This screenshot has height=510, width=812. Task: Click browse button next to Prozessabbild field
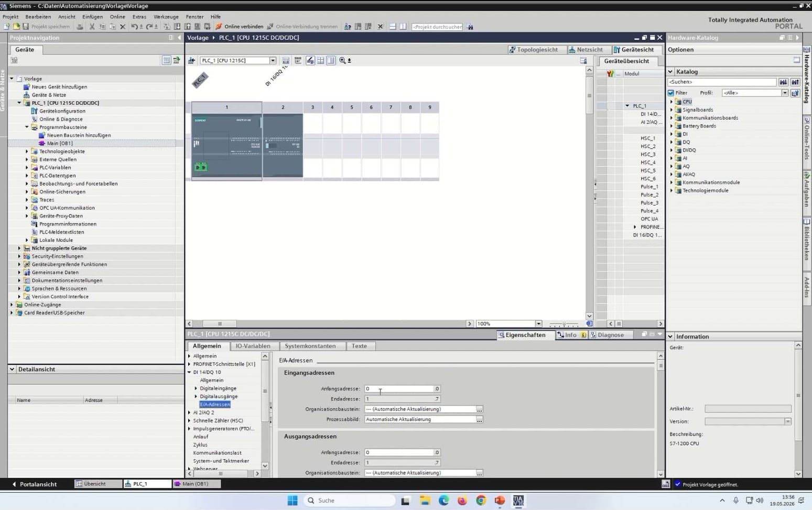point(479,419)
